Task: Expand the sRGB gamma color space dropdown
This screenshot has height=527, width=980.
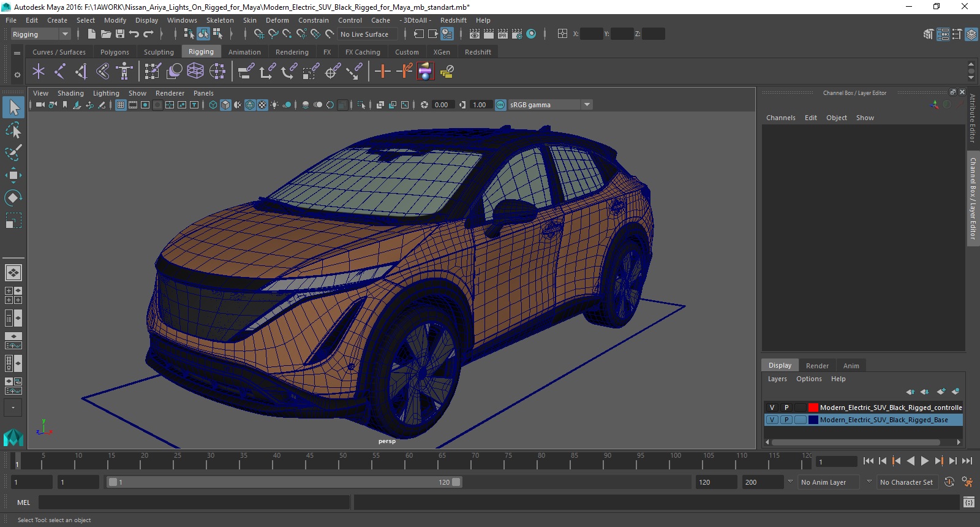Action: pyautogui.click(x=587, y=105)
